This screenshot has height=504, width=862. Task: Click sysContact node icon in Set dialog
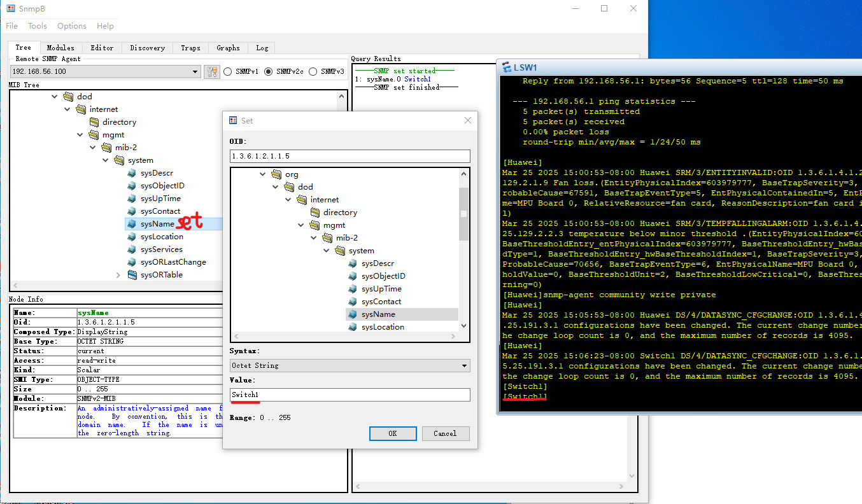pos(353,302)
